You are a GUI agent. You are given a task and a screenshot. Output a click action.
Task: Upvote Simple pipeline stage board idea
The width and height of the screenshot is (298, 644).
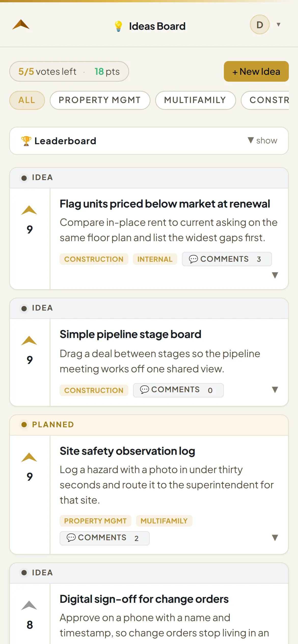(29, 341)
